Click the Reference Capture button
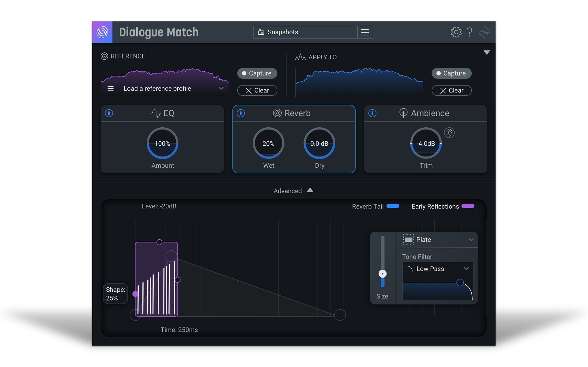This screenshot has width=588, height=367. 257,73
